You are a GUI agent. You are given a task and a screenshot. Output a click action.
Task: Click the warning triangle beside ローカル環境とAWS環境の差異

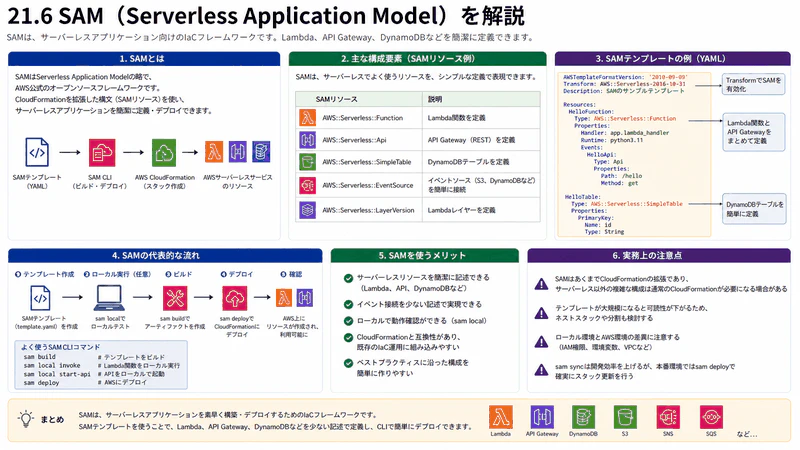541,342
